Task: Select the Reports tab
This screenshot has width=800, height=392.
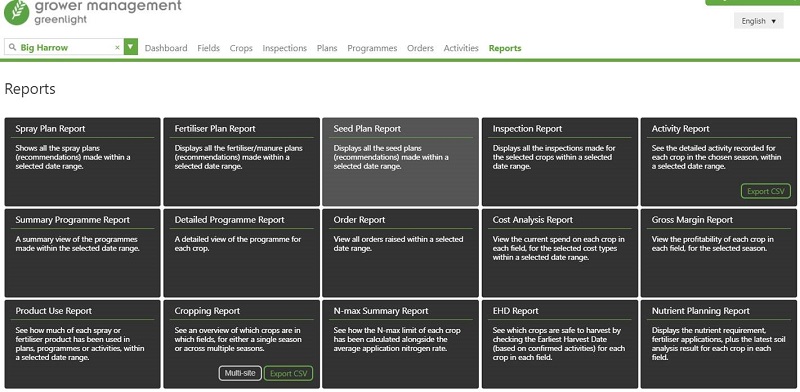Action: tap(505, 48)
